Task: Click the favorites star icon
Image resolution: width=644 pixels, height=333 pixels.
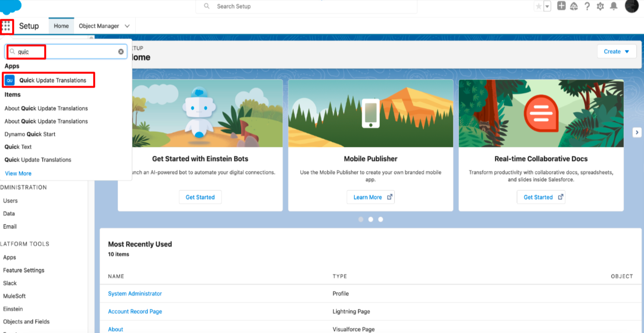Action: coord(538,6)
